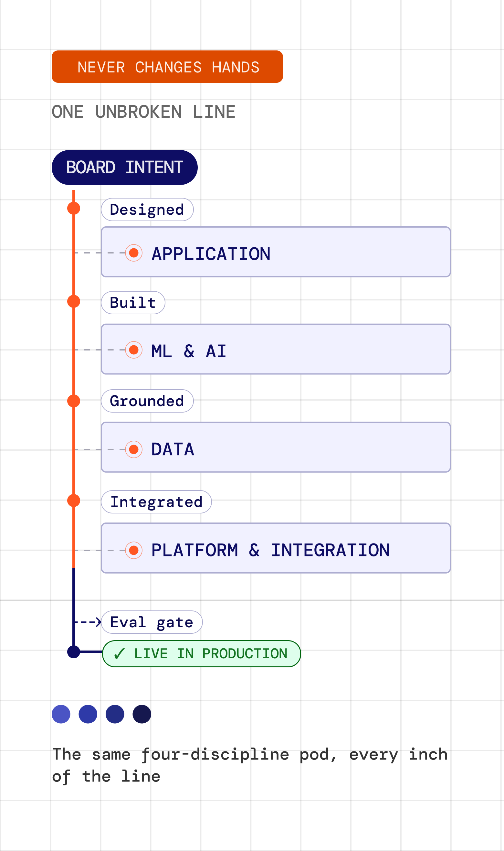Click the dashed arrow pointing to Eval gate
The height and width of the screenshot is (851, 504).
[88, 622]
